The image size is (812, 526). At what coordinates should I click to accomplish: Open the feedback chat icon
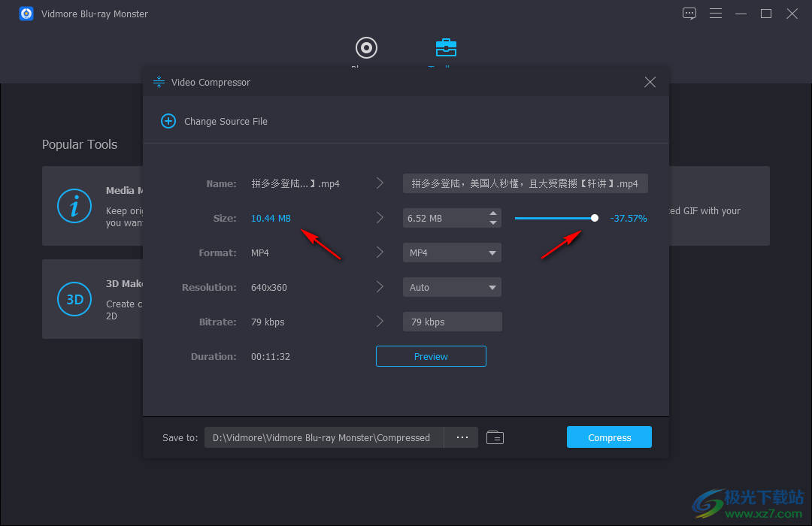click(689, 14)
